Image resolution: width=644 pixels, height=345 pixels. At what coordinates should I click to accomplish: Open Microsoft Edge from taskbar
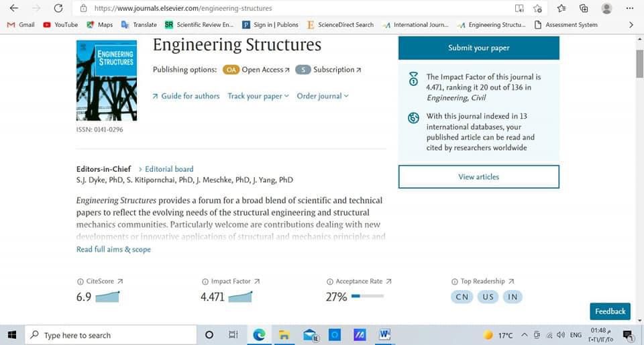click(x=259, y=335)
